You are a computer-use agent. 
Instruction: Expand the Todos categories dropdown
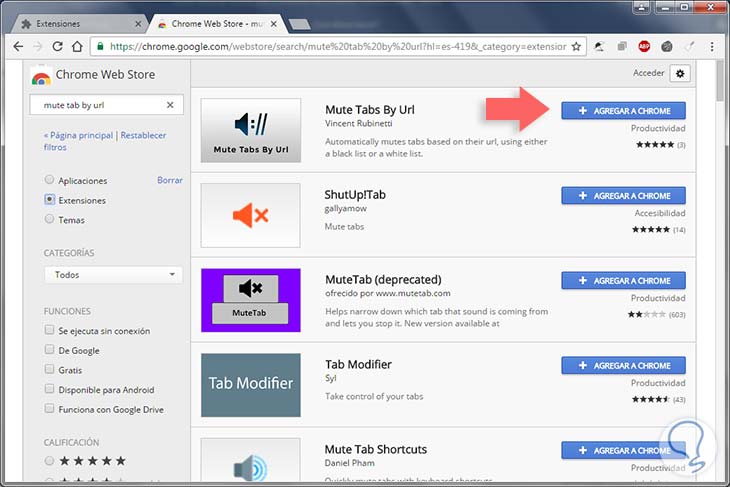(x=113, y=275)
